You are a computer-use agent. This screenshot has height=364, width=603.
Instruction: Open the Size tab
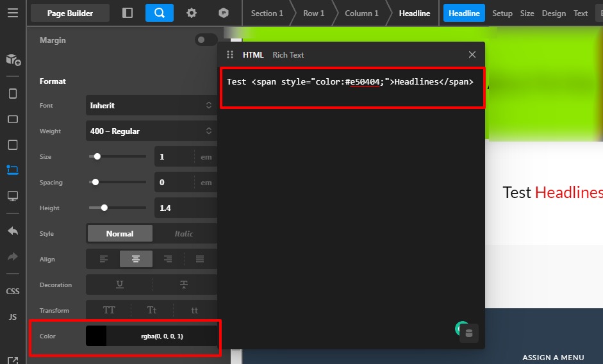pyautogui.click(x=527, y=13)
